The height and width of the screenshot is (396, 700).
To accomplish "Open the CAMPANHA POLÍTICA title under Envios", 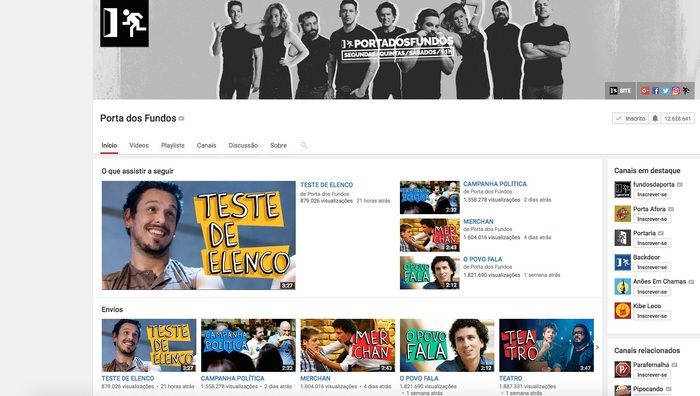I will click(x=233, y=378).
